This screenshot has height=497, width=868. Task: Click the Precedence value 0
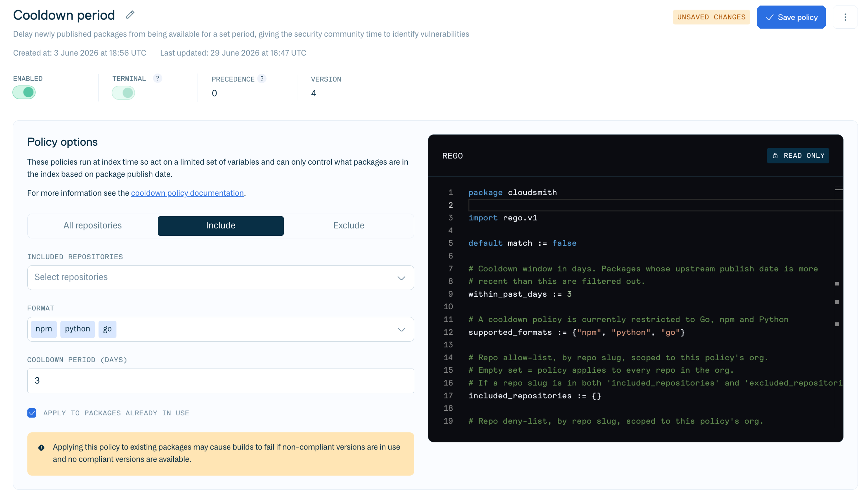point(214,93)
